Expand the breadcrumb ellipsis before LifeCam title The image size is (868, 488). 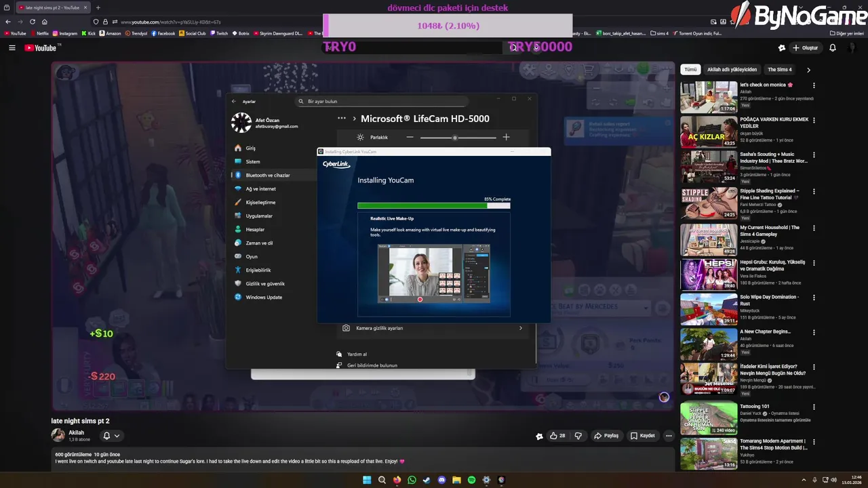(x=342, y=119)
